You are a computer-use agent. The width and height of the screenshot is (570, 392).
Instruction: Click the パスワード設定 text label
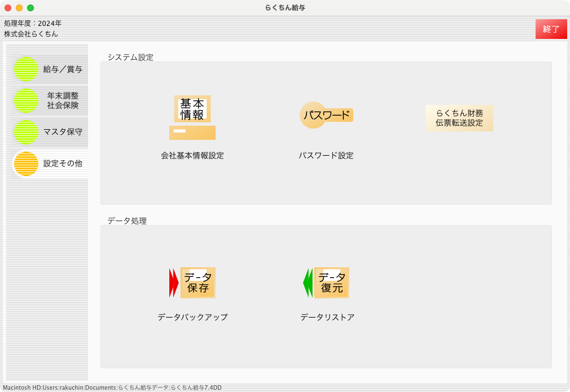[x=326, y=156]
